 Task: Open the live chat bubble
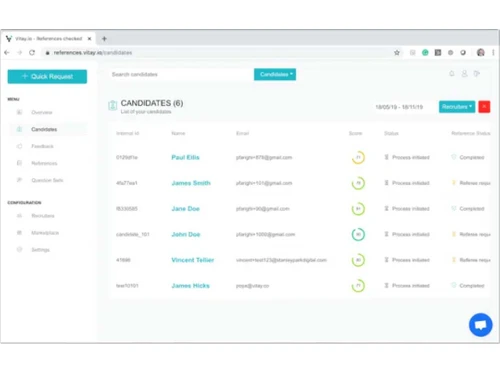coord(480,325)
